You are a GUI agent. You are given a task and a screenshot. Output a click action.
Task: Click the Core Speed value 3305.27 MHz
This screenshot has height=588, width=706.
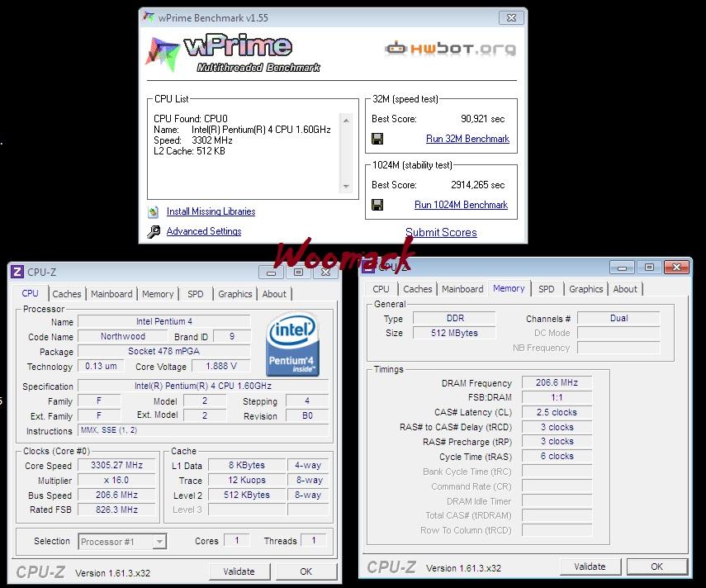(x=116, y=466)
